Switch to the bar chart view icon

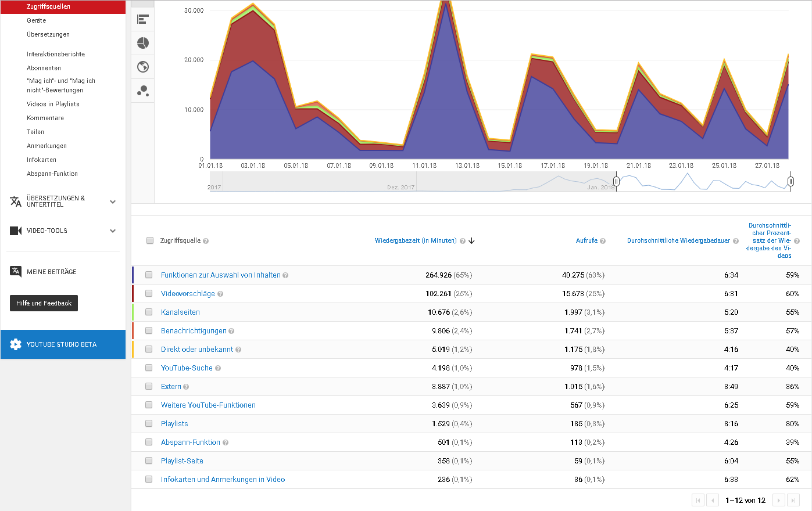click(143, 19)
